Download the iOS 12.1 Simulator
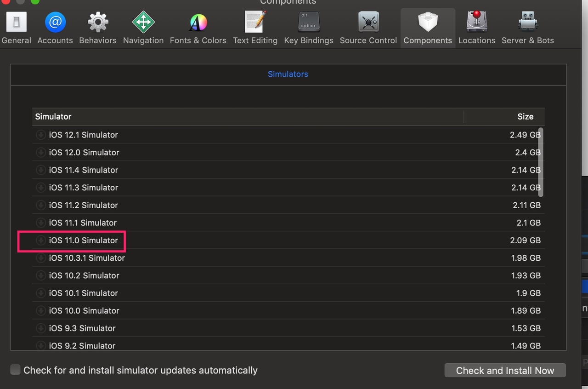 41,135
